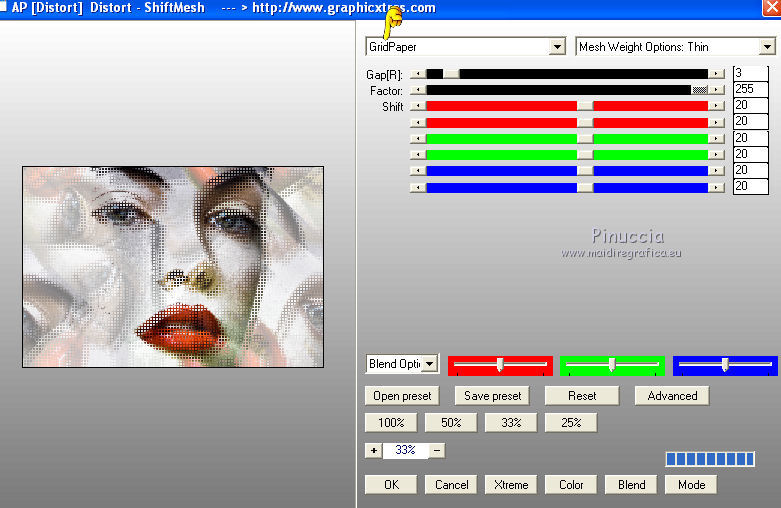Click the Gap[R] value field showing 3

[x=751, y=73]
